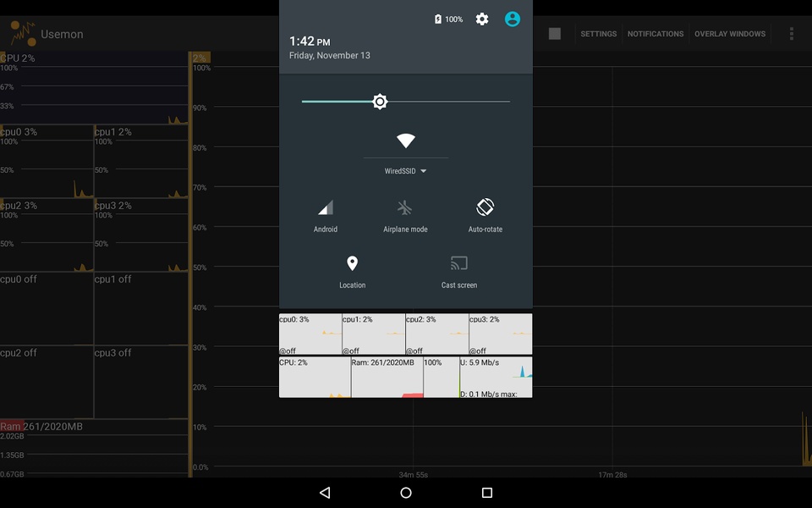Select the cpu3 off frequency panel
Screen dimensions: 812x508
pyautogui.click(x=141, y=383)
